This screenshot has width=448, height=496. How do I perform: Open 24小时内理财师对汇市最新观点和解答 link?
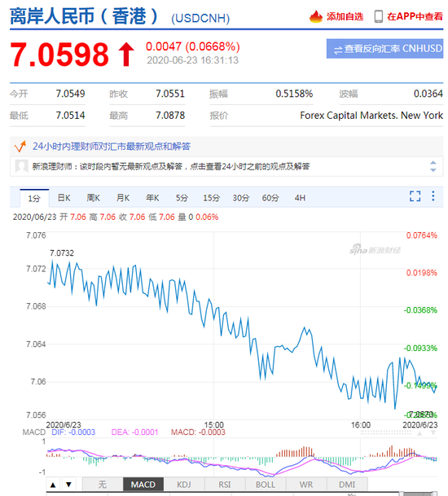(x=112, y=147)
